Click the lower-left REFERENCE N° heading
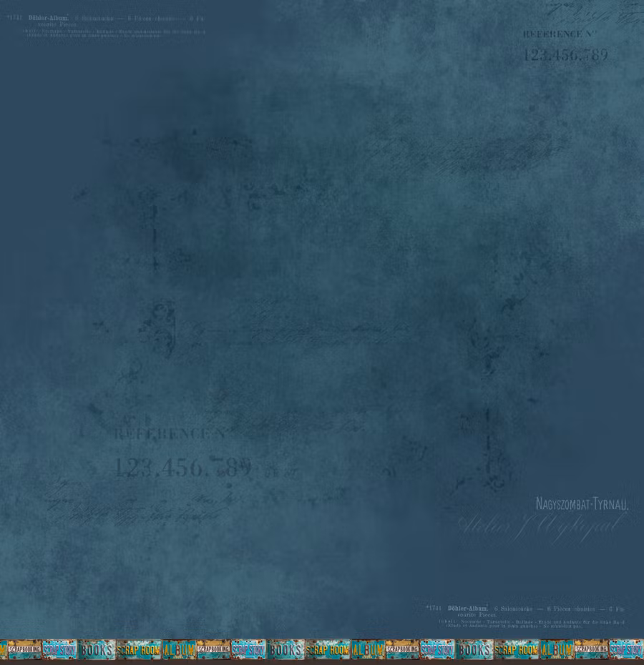 170,434
